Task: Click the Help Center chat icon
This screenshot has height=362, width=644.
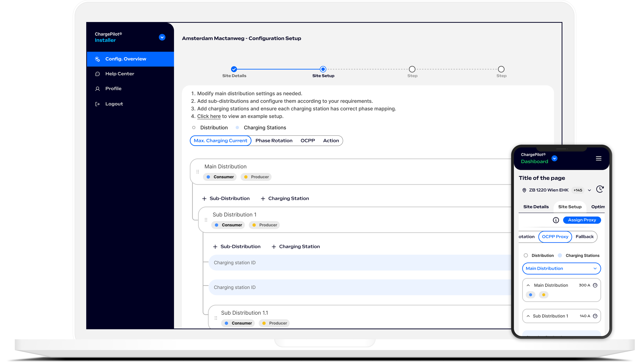Action: coord(98,74)
